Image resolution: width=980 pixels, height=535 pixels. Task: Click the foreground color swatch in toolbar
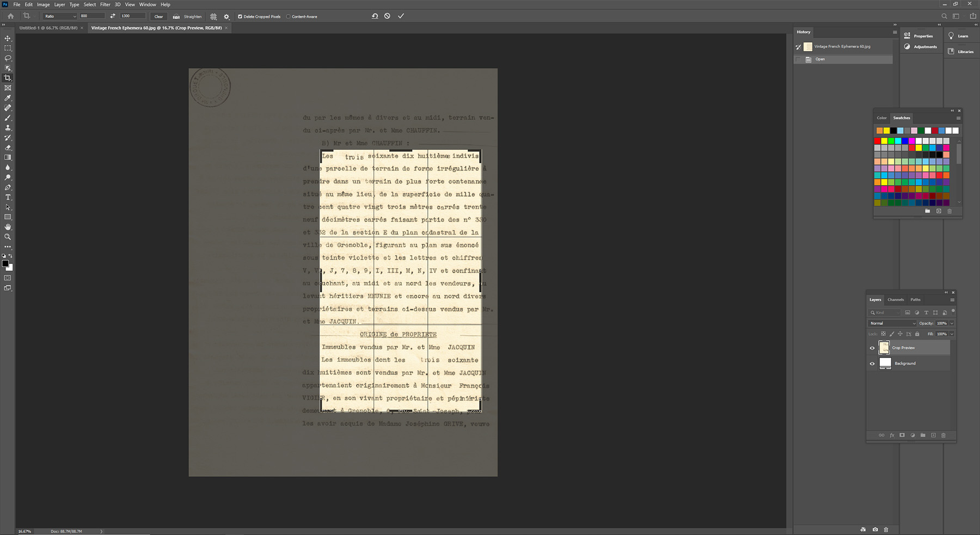(x=5, y=264)
